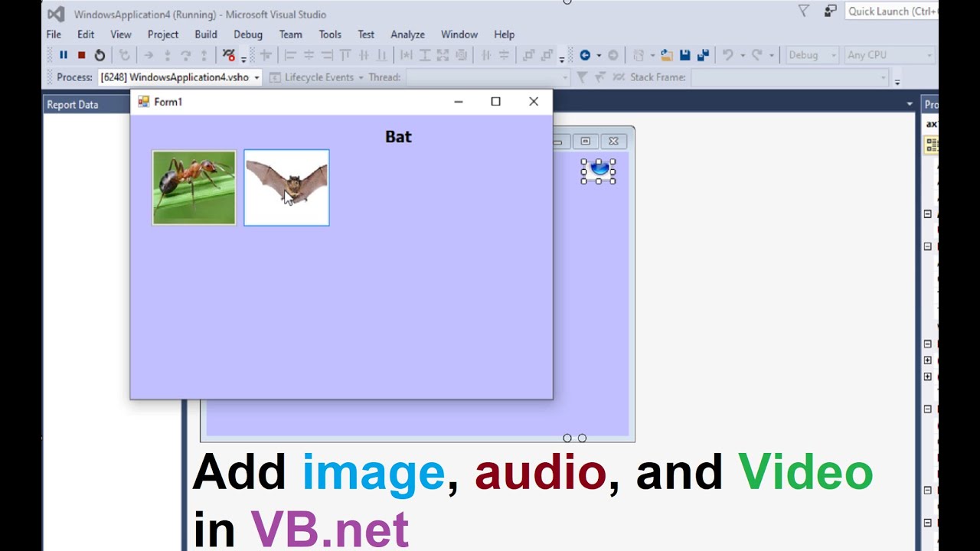Click the Undo icon

coord(730,54)
